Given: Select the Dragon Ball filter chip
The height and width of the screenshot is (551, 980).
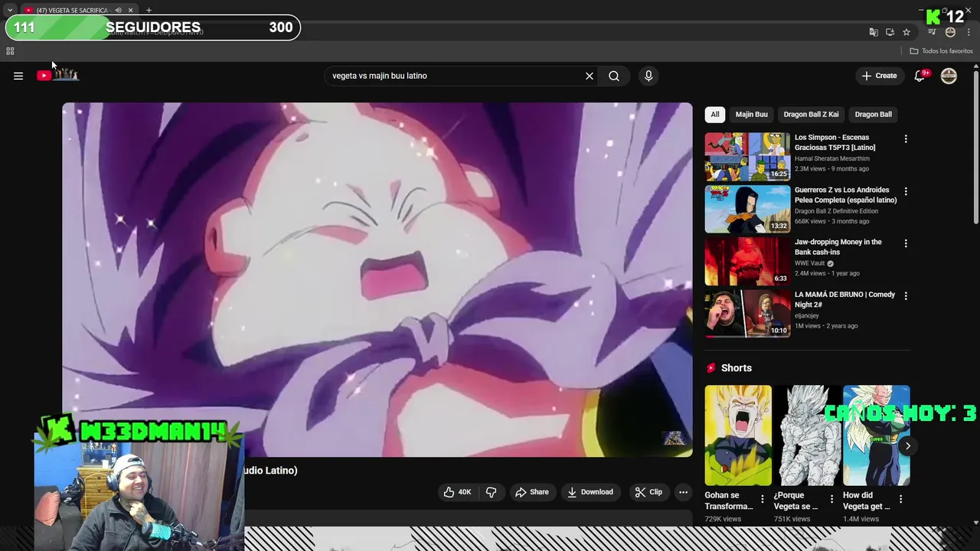Looking at the screenshot, I should [x=874, y=114].
